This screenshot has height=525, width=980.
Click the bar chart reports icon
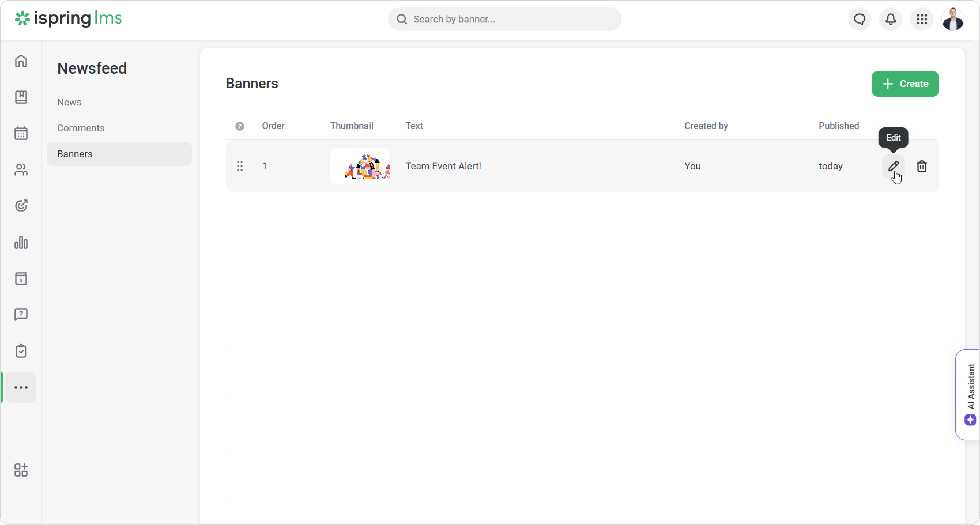21,242
